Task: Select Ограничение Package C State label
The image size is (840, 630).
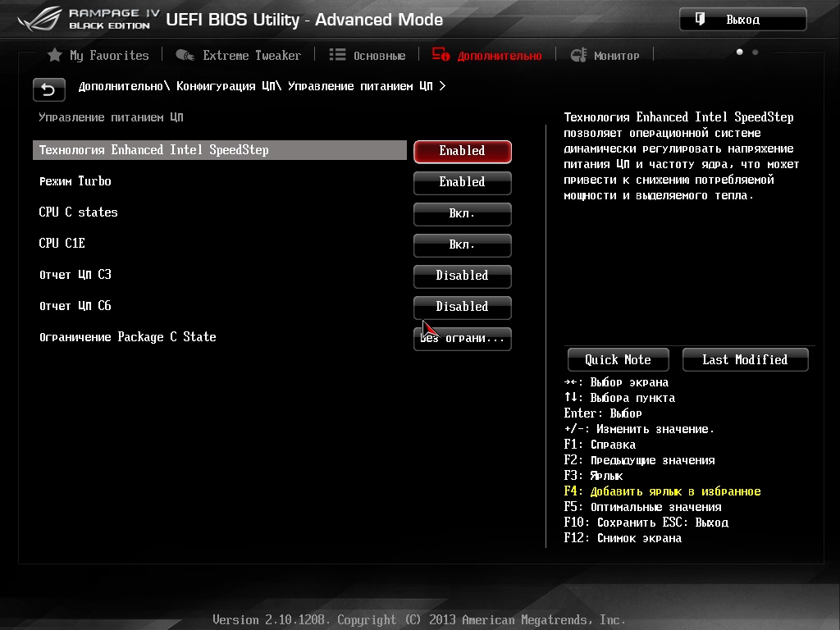Action: coord(127,337)
